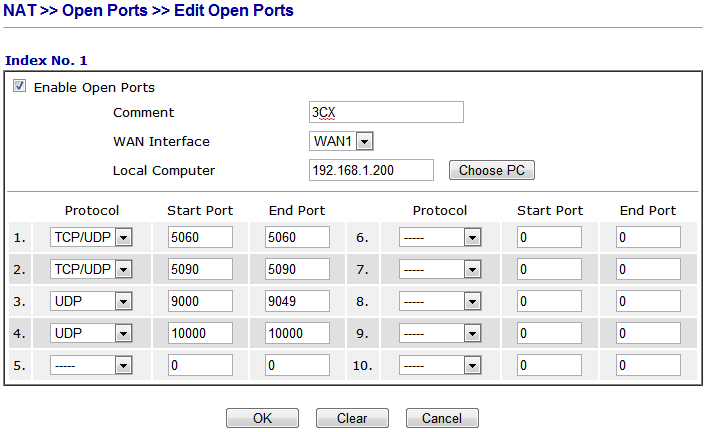Click the Cancel button
This screenshot has height=432, width=705.
pyautogui.click(x=442, y=418)
